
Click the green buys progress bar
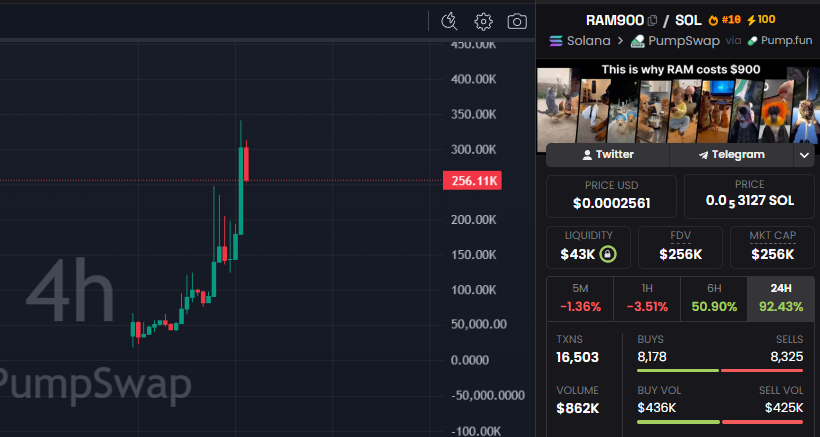coord(678,371)
